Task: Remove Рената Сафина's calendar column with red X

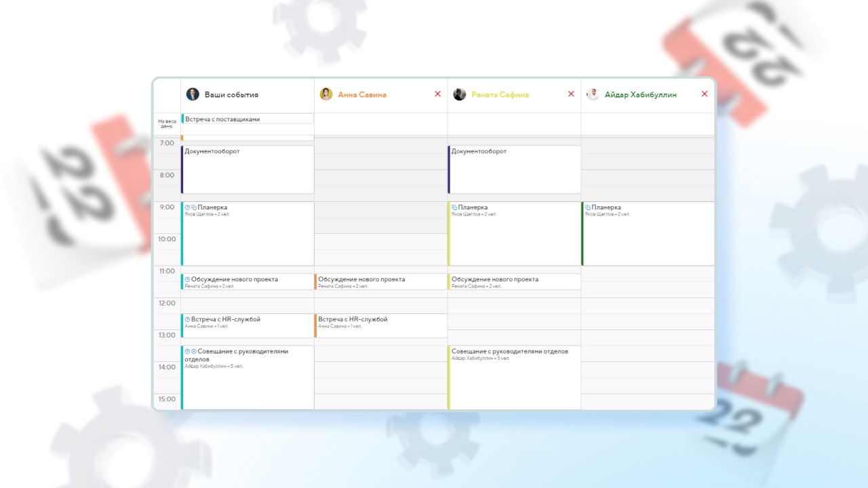Action: [x=571, y=94]
